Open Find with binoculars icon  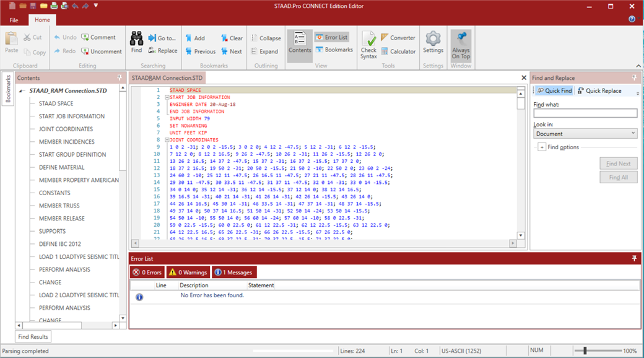click(x=136, y=42)
